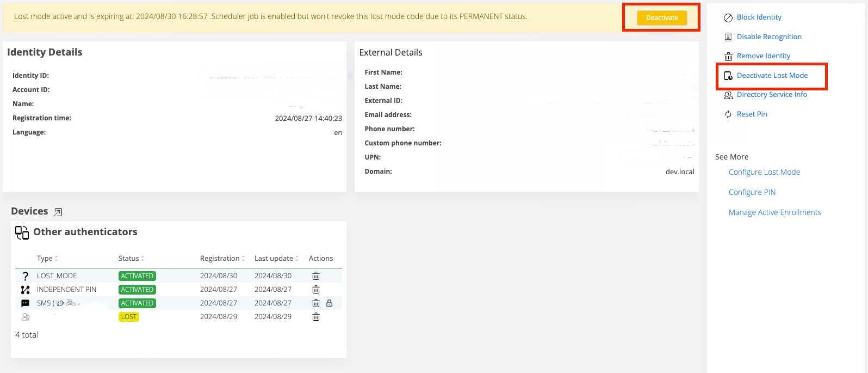Open Configure Lost Mode link

coord(764,172)
